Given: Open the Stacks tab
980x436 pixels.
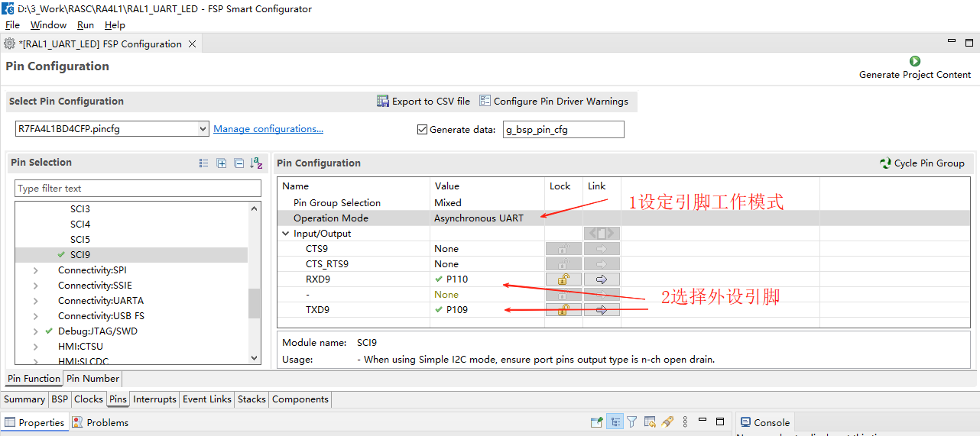Looking at the screenshot, I should point(251,399).
